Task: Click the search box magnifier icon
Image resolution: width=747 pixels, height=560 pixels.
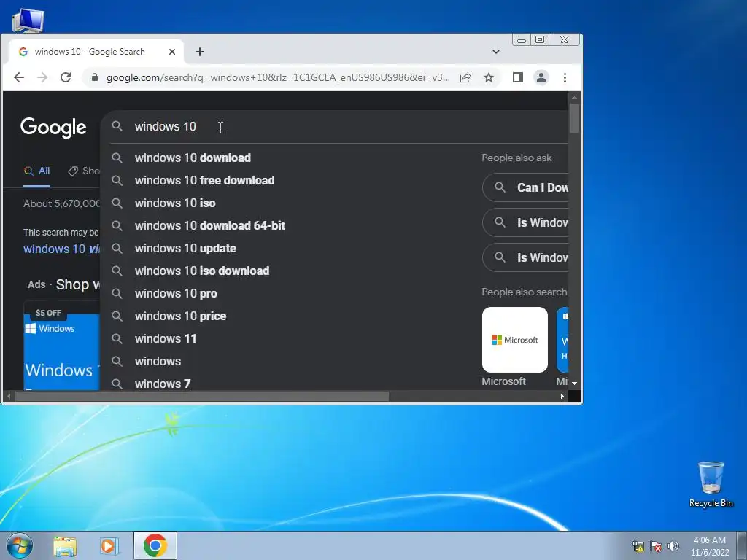Action: (x=117, y=126)
